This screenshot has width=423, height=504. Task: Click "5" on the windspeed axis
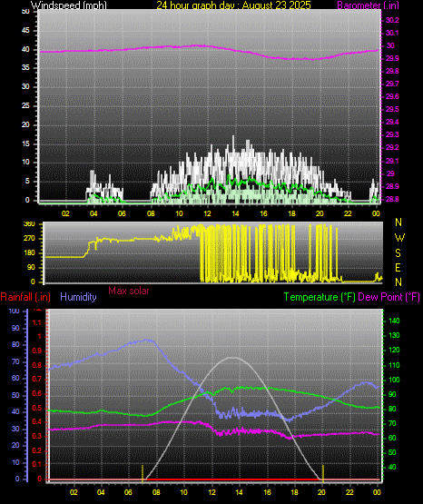coord(27,181)
